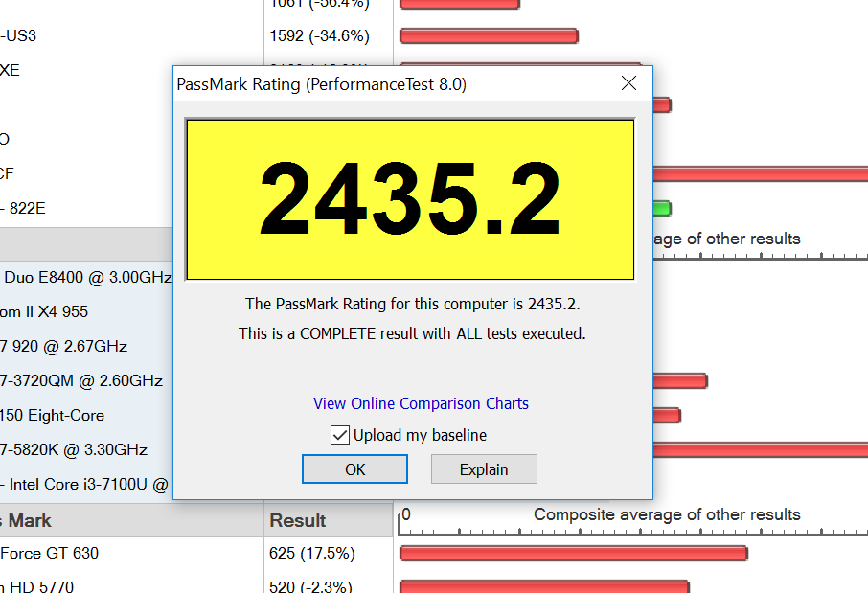Select the Duo E8400 @ 3.00GHz row

pos(86,278)
